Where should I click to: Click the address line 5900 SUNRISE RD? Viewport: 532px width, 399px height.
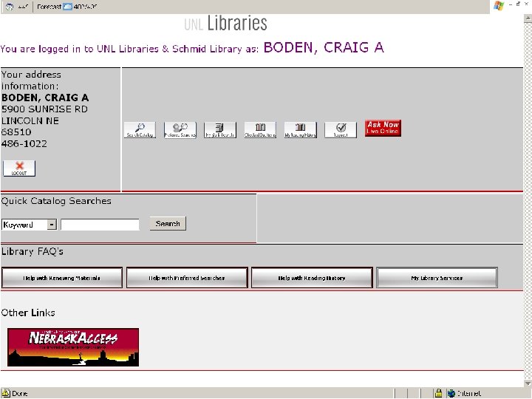(x=44, y=109)
